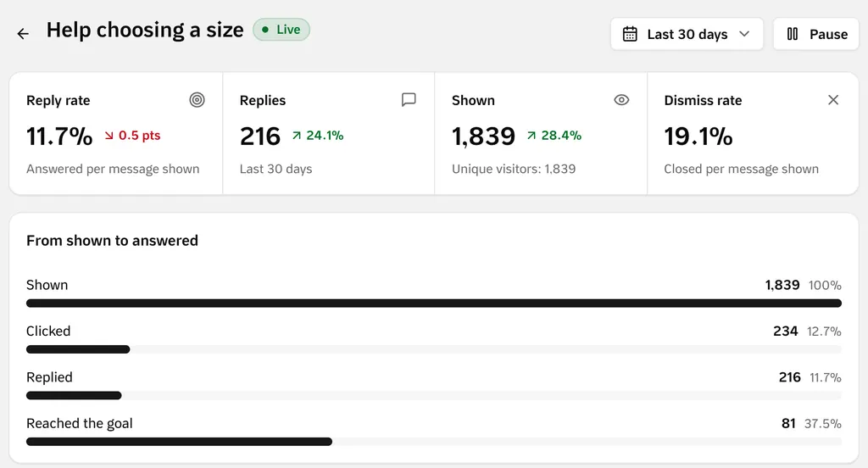Click the Clicked funnel progress bar
This screenshot has height=468, width=868.
tap(434, 349)
